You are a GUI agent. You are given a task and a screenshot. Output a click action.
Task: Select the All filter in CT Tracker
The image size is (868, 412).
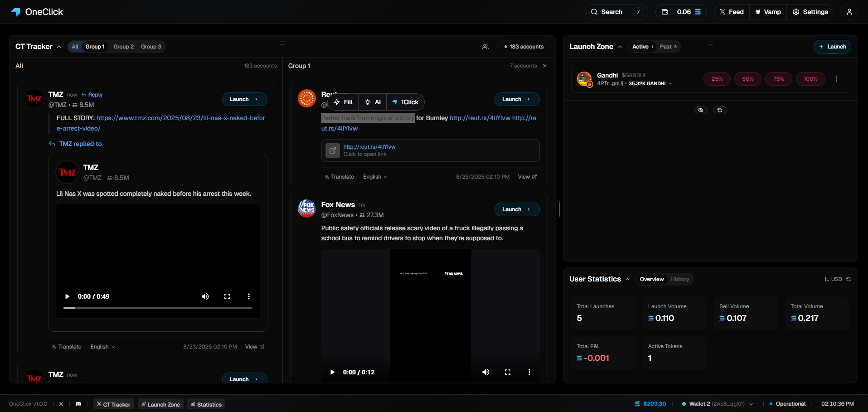click(75, 47)
